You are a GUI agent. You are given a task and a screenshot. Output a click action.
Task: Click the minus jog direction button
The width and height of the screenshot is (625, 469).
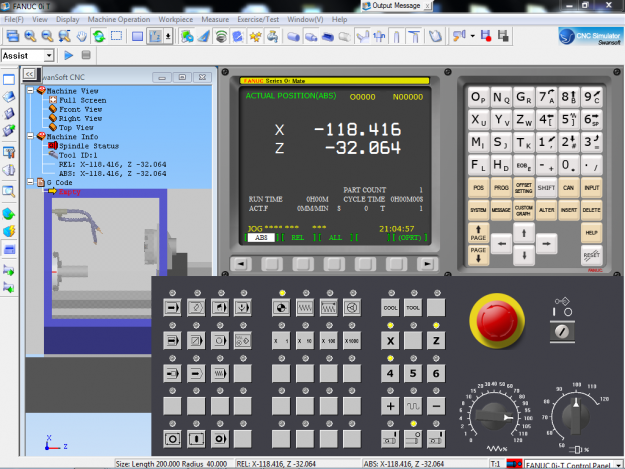click(436, 406)
